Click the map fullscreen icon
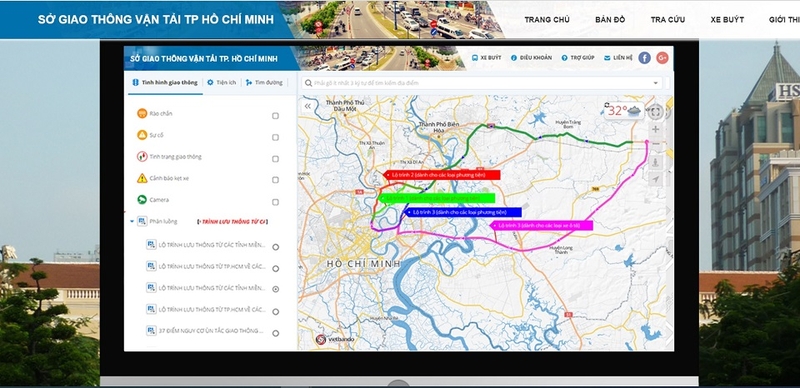The height and width of the screenshot is (388, 800). point(656,112)
